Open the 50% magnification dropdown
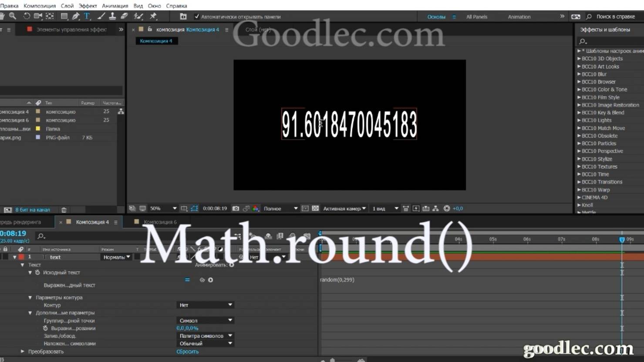The image size is (644, 362). click(163, 208)
